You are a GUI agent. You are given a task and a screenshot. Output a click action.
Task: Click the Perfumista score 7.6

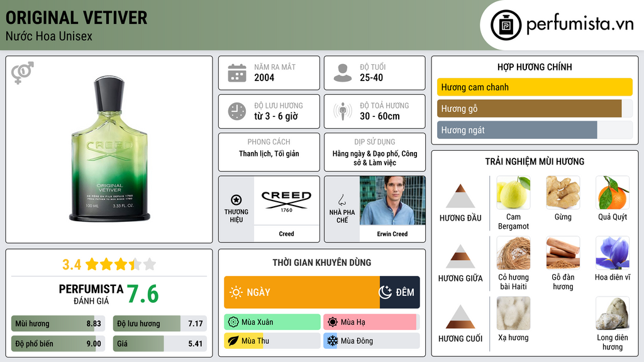(x=143, y=294)
